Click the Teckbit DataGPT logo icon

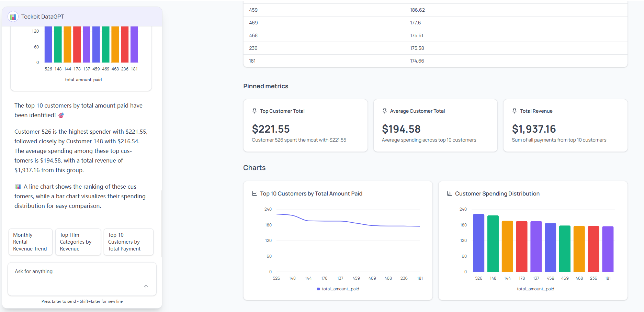[13, 16]
